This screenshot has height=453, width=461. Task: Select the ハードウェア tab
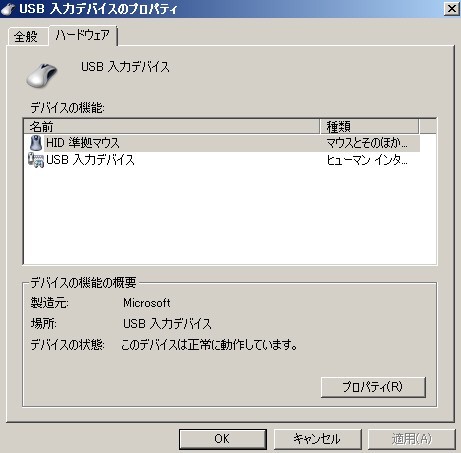83,35
